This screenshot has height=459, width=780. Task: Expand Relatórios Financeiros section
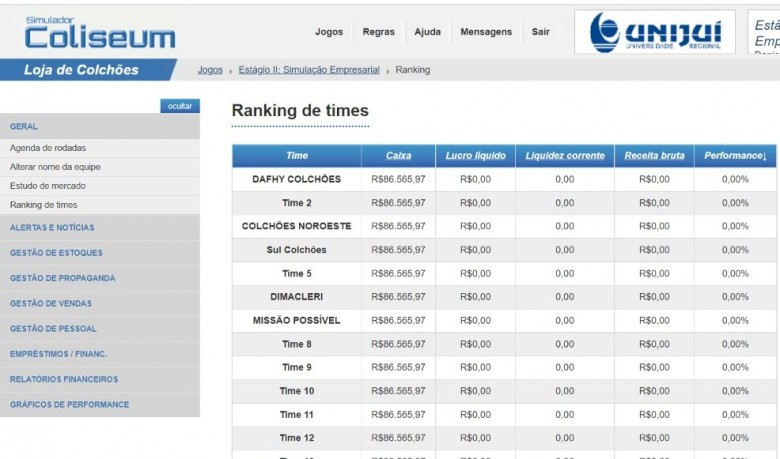coord(64,379)
